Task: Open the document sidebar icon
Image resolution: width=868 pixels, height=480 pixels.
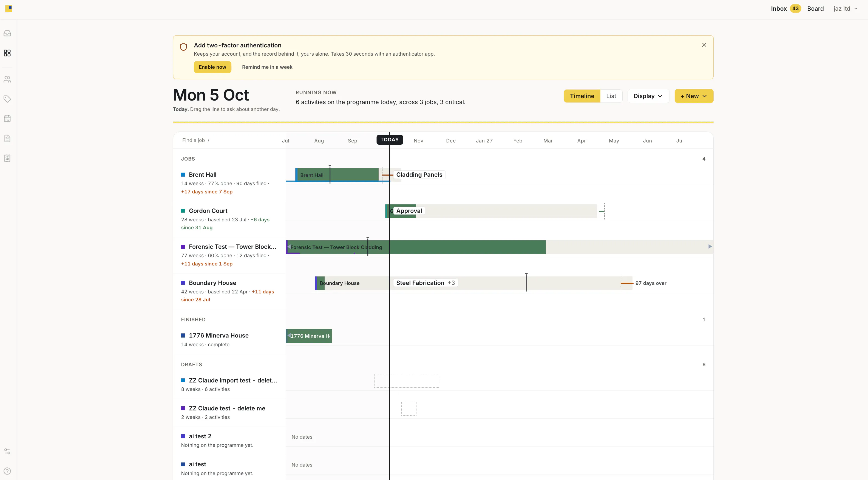Action: point(7,138)
